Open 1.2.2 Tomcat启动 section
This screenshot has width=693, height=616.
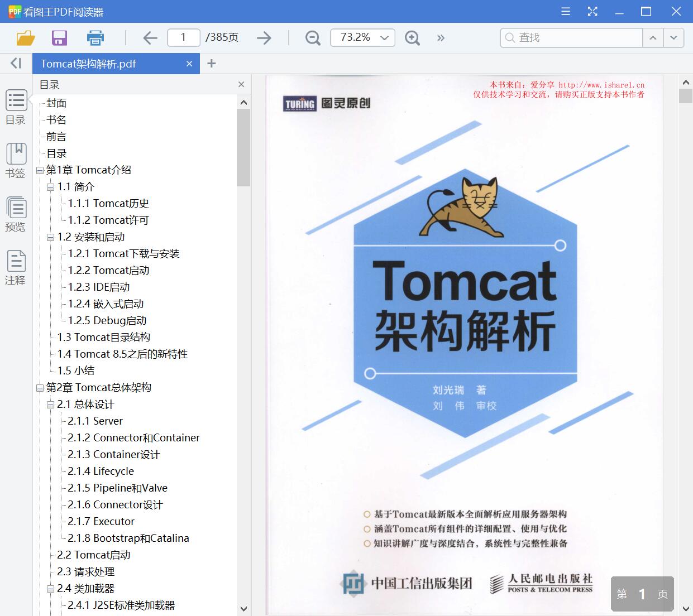click(x=108, y=271)
